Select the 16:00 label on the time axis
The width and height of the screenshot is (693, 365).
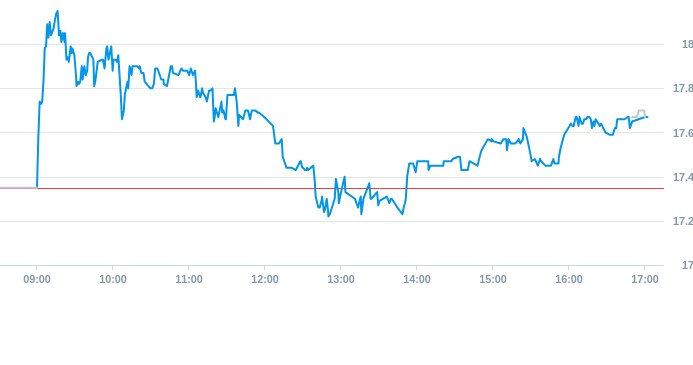coord(569,280)
